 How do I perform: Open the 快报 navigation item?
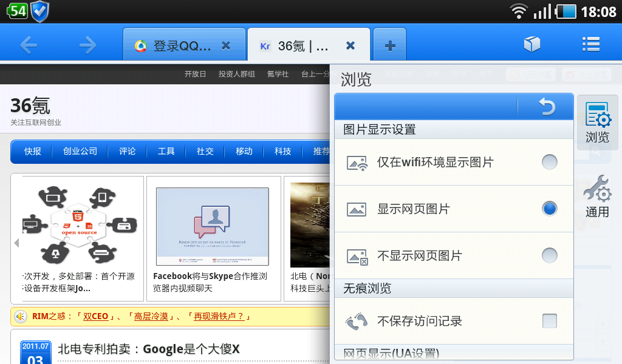click(x=33, y=151)
